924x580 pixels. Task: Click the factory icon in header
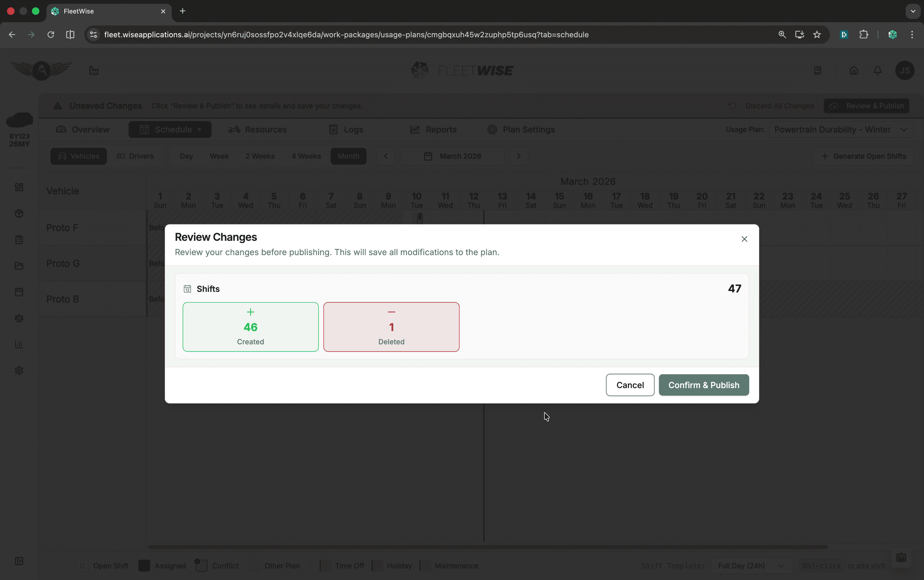[94, 71]
